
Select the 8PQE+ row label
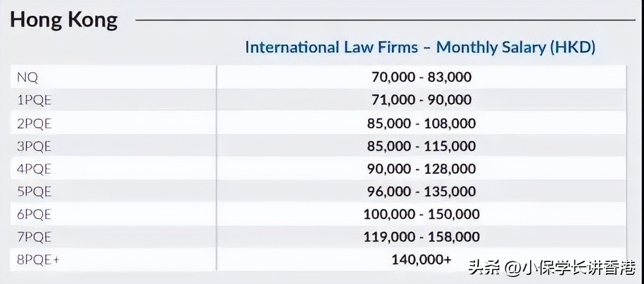(38, 260)
